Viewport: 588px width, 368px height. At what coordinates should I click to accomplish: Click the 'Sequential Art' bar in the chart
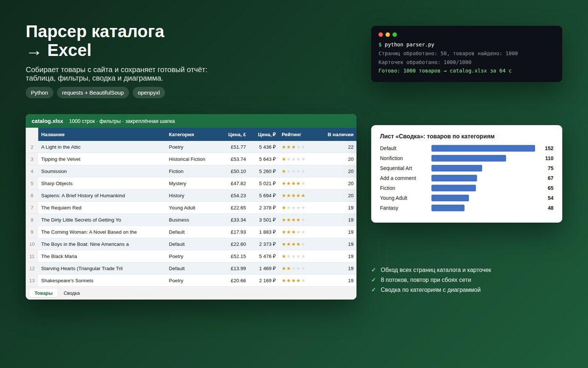pos(457,168)
